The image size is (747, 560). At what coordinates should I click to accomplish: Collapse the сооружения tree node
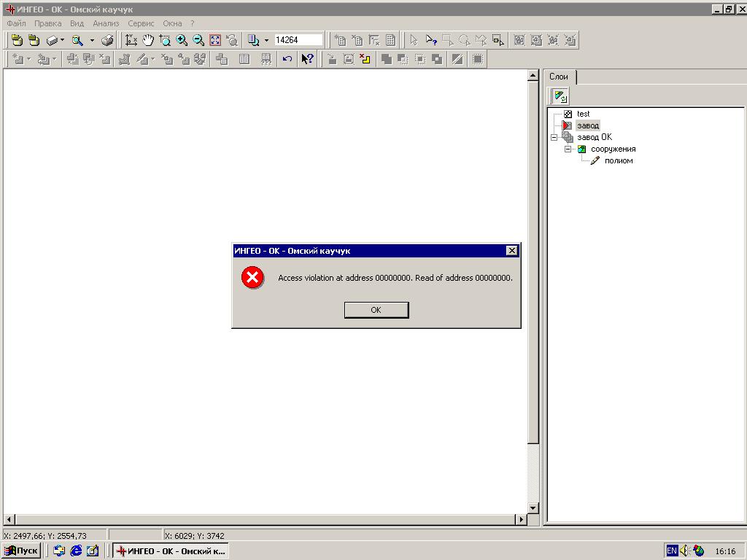(568, 149)
